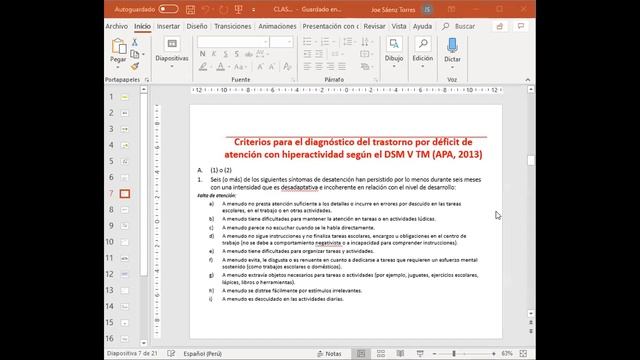Open the Change Case Aa dropdown

(240, 67)
